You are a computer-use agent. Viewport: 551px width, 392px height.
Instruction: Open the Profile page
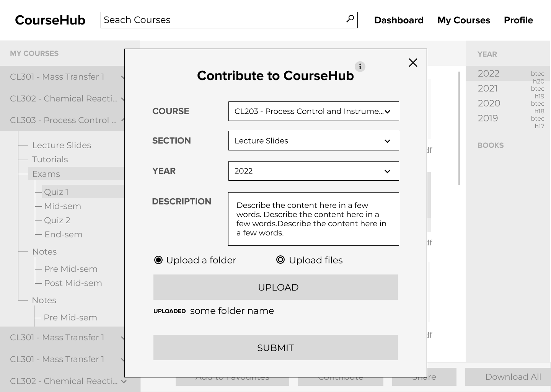click(518, 20)
